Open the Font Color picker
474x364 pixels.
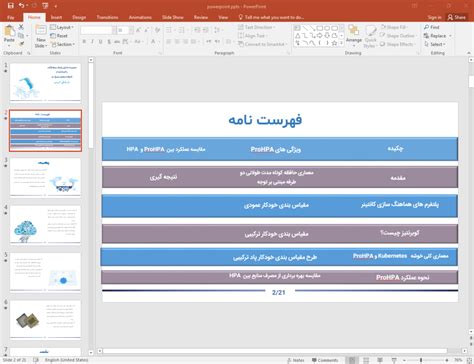pos(154,42)
